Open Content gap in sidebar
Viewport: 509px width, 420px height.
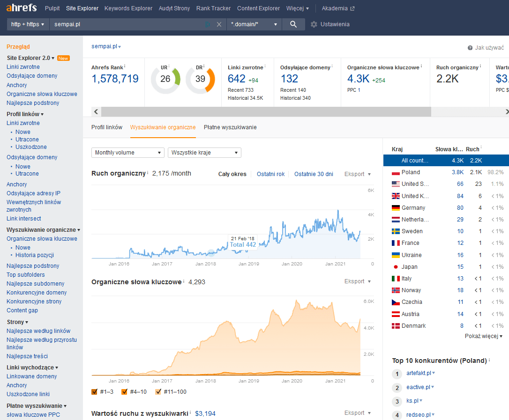click(22, 310)
